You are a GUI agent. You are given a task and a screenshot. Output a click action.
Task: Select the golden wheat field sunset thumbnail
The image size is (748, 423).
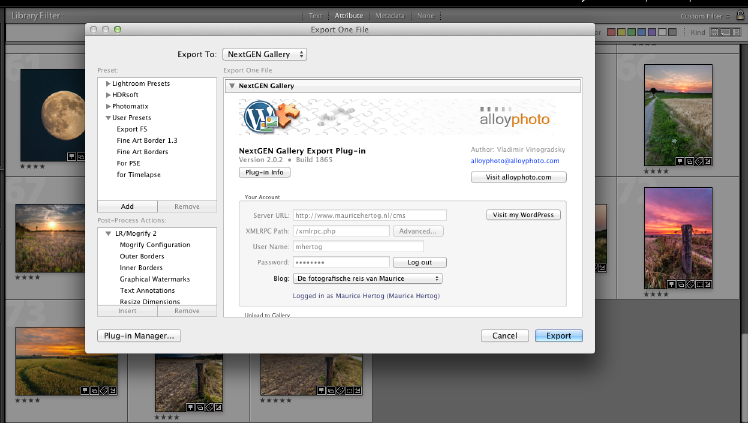click(66, 361)
